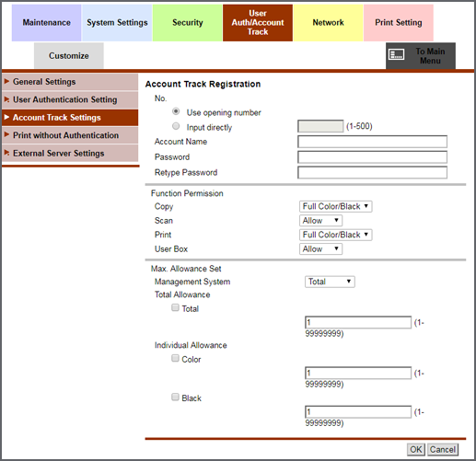Open the Scan permission dropdown

point(320,221)
